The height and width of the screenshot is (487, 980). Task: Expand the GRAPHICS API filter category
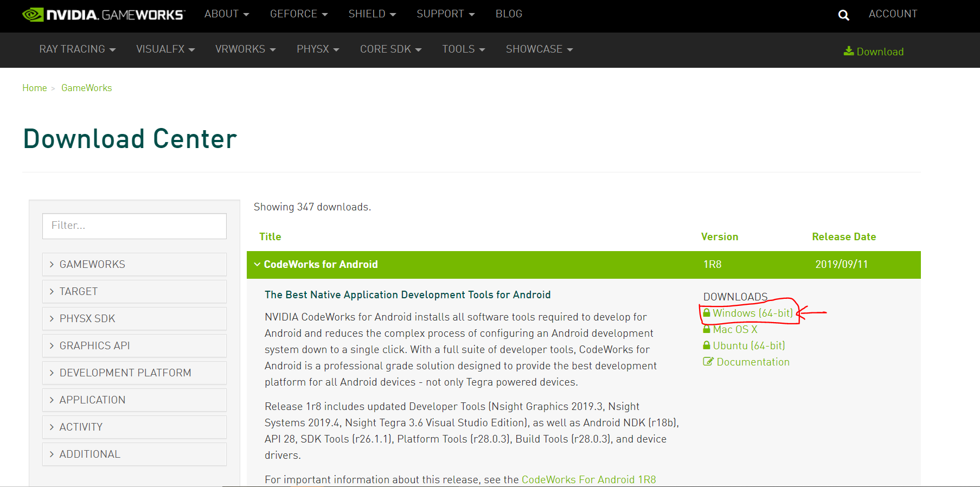134,346
